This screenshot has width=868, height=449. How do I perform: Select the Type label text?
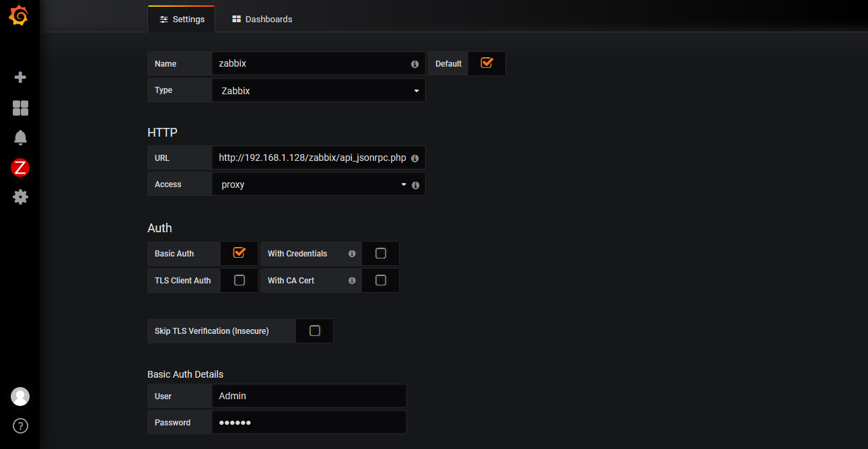pyautogui.click(x=164, y=90)
